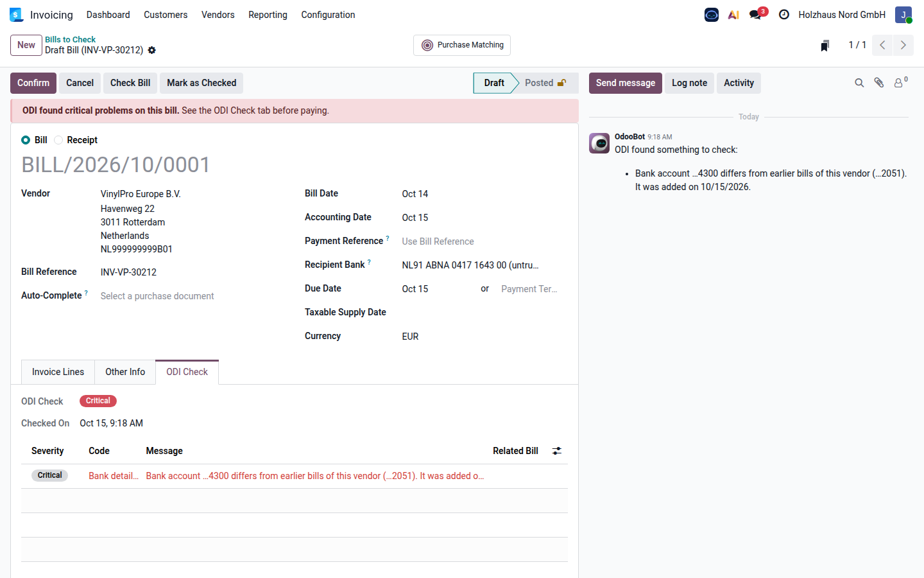This screenshot has width=924, height=578.
Task: Click the user avatar in top bar
Action: pos(903,15)
